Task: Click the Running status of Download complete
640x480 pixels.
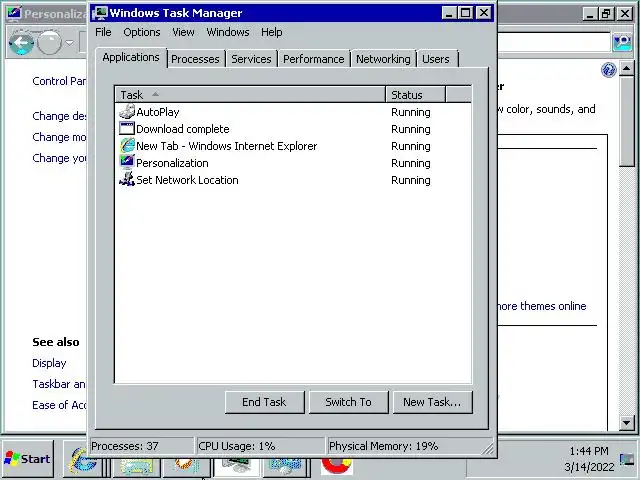Action: 411,129
